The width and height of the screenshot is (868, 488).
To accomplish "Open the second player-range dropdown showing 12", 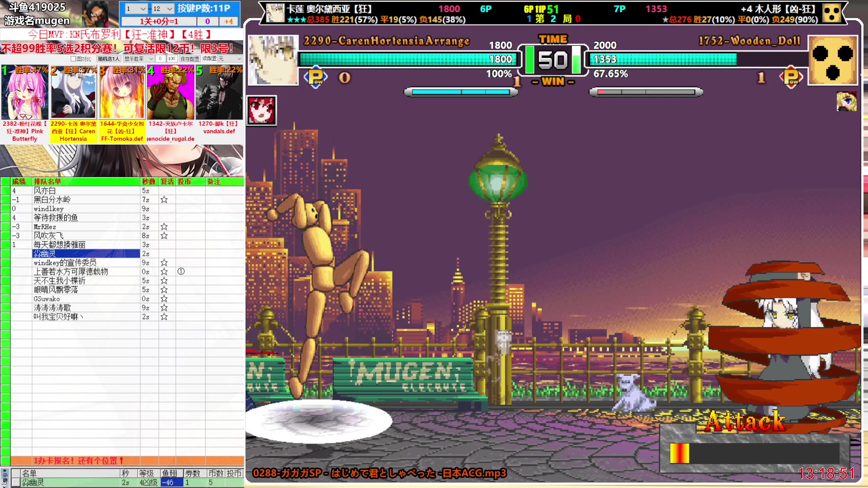I will pos(163,9).
